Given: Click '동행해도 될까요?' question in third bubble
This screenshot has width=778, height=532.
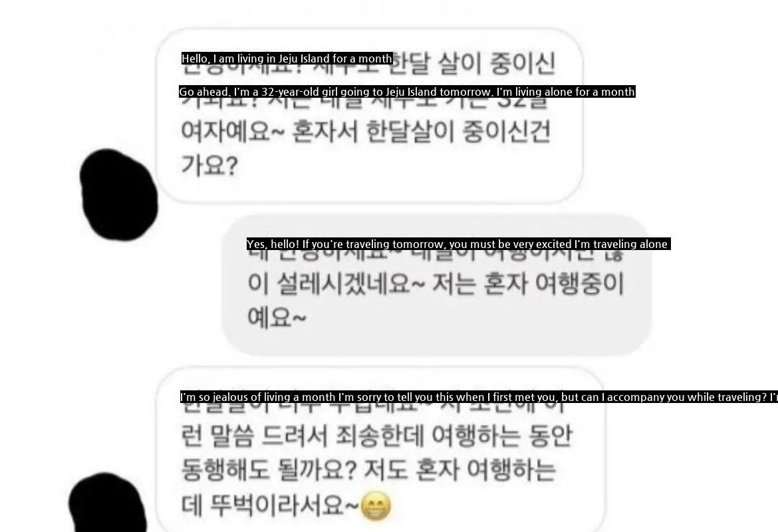Looking at the screenshot, I should [269, 469].
